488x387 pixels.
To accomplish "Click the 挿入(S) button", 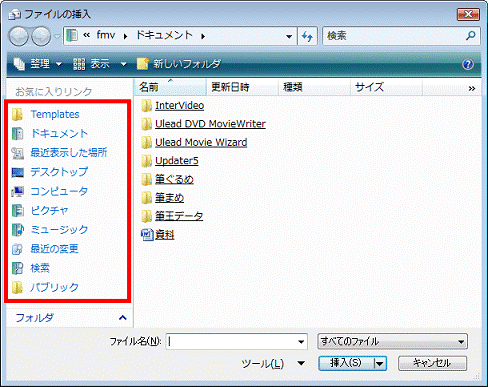I will [346, 363].
